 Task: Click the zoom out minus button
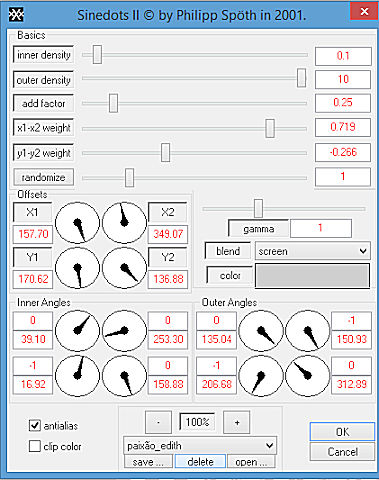click(158, 422)
